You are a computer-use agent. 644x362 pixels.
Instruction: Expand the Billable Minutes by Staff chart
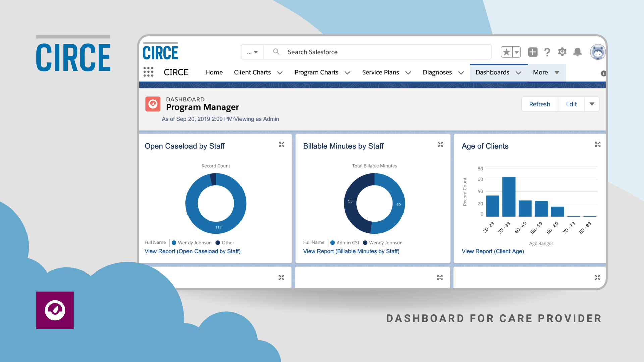tap(440, 144)
